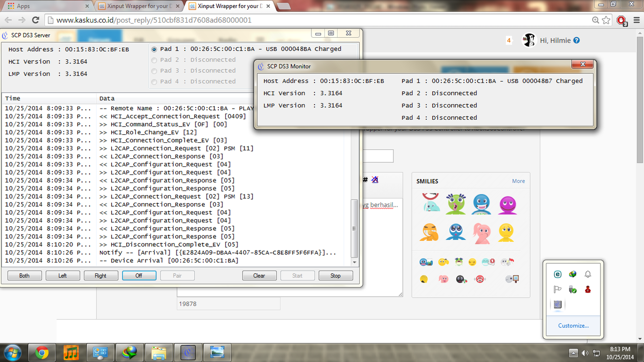
Task: Open File Explorer from the taskbar
Action: click(x=159, y=353)
